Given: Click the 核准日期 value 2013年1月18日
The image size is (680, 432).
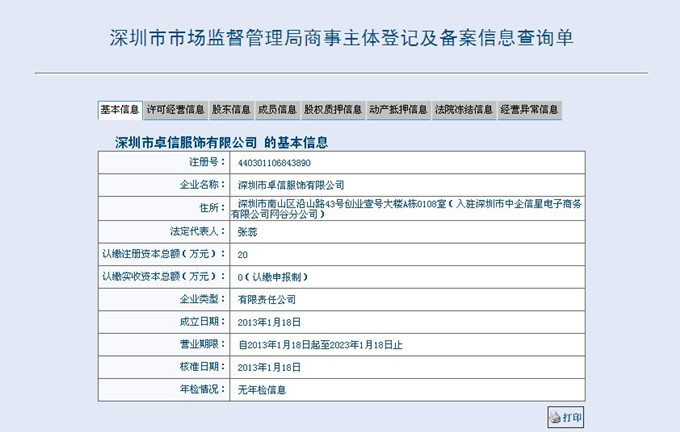Looking at the screenshot, I should tap(269, 367).
